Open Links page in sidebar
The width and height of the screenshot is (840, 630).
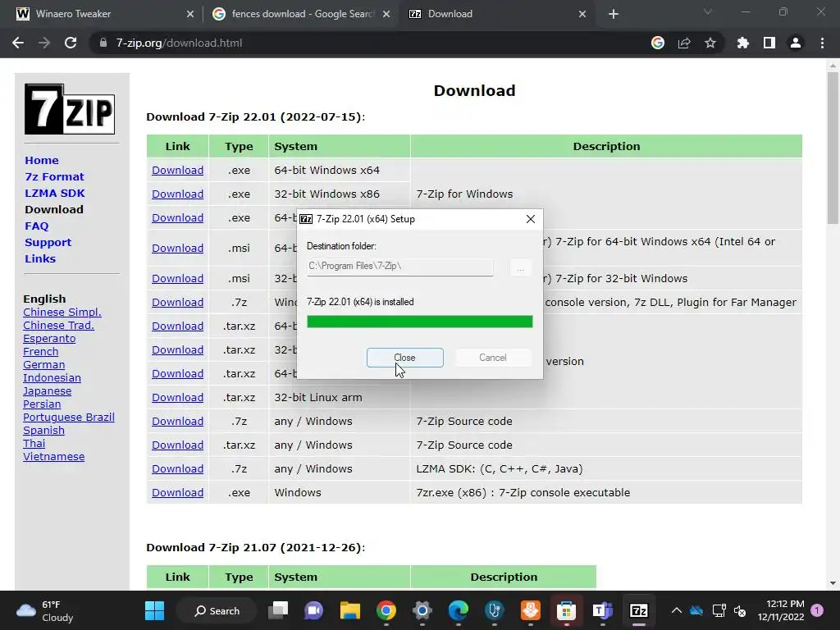click(x=40, y=258)
